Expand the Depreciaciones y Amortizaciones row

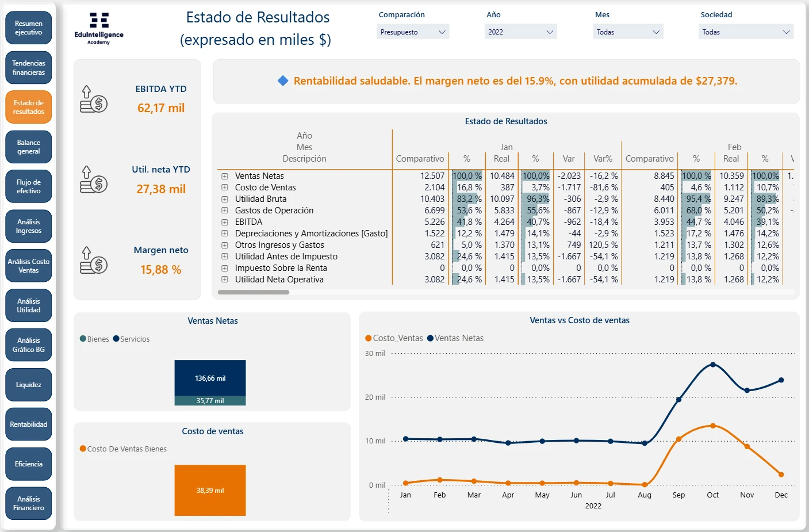pos(225,234)
